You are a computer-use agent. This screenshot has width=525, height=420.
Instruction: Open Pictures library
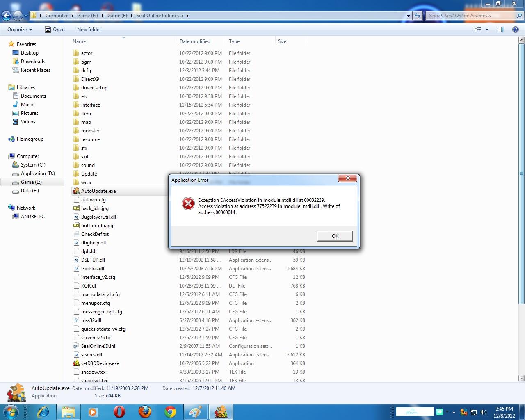[x=30, y=113]
